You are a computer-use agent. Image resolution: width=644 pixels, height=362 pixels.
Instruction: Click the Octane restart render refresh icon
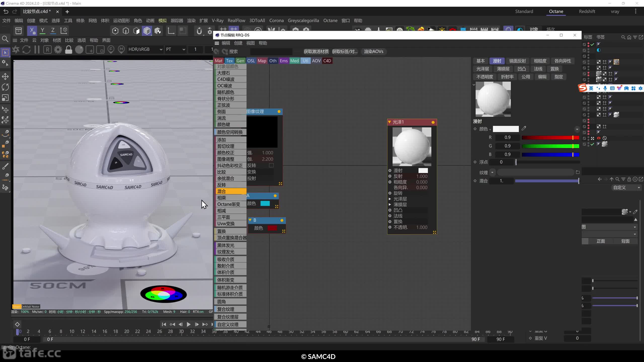(26, 50)
